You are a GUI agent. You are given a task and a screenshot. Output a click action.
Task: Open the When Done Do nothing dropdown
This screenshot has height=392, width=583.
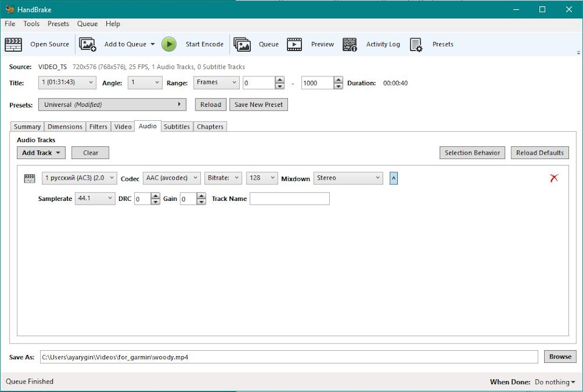pyautogui.click(x=554, y=382)
